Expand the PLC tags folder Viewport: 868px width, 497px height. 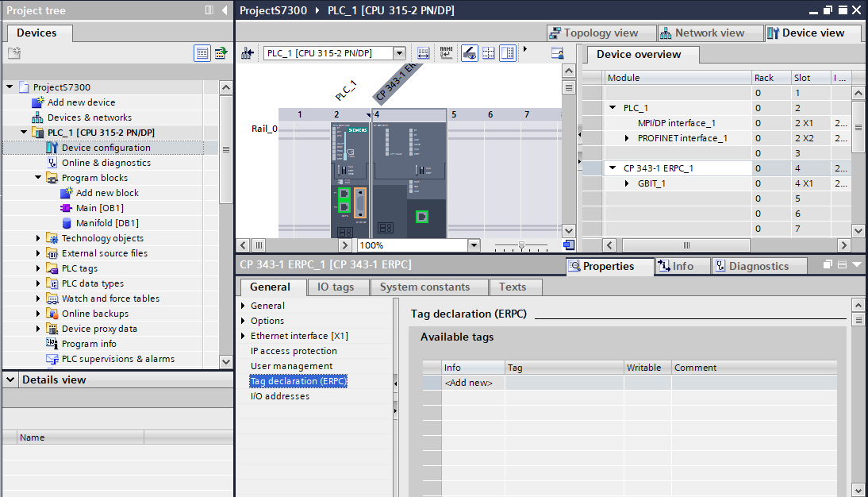pyautogui.click(x=38, y=268)
